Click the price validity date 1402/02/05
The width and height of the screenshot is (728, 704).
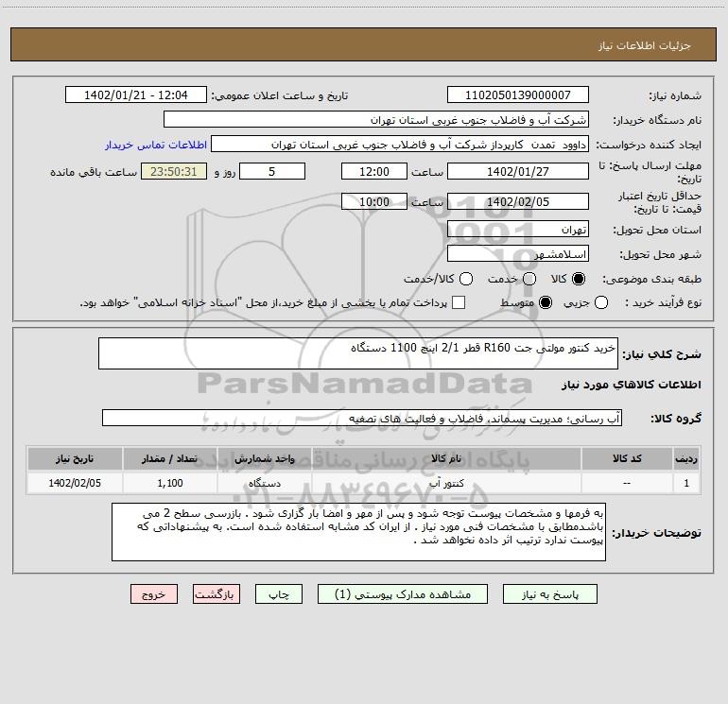coord(518,202)
